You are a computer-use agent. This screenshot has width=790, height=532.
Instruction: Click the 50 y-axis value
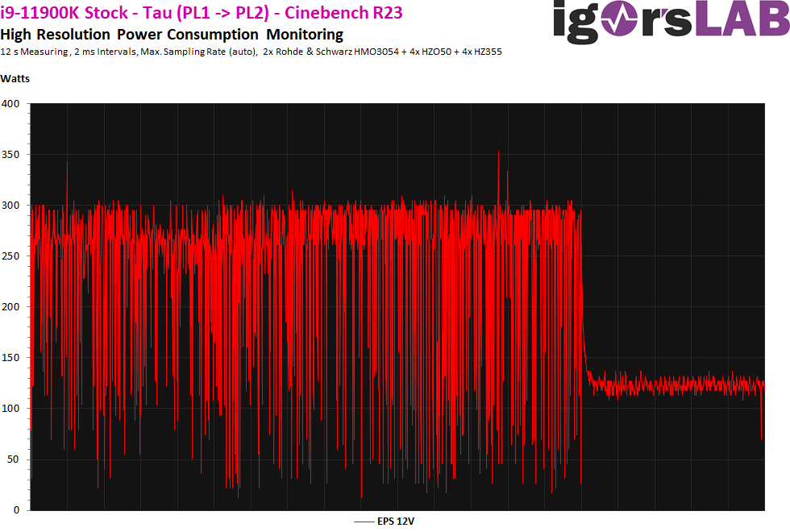click(14, 459)
